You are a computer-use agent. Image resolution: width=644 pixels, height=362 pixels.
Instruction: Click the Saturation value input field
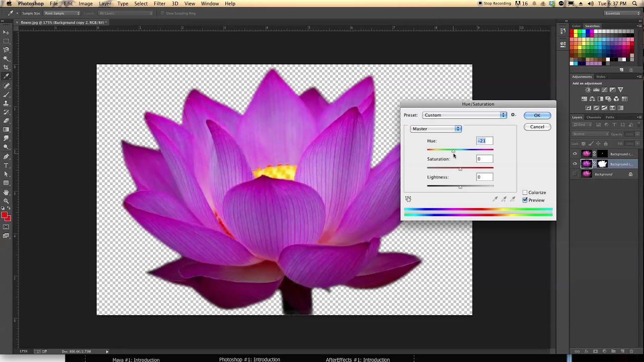[x=485, y=159]
